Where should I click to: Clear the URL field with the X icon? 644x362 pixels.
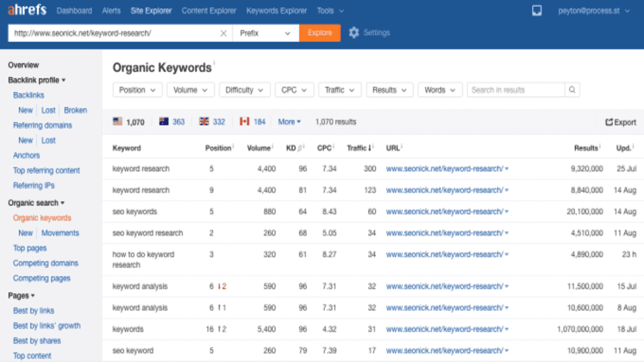click(x=223, y=33)
